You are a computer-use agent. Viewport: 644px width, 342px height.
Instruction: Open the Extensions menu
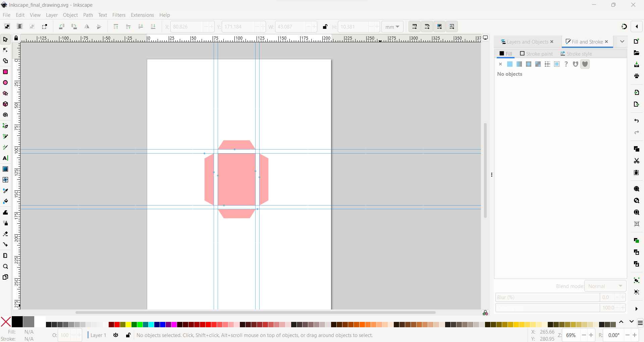click(142, 15)
